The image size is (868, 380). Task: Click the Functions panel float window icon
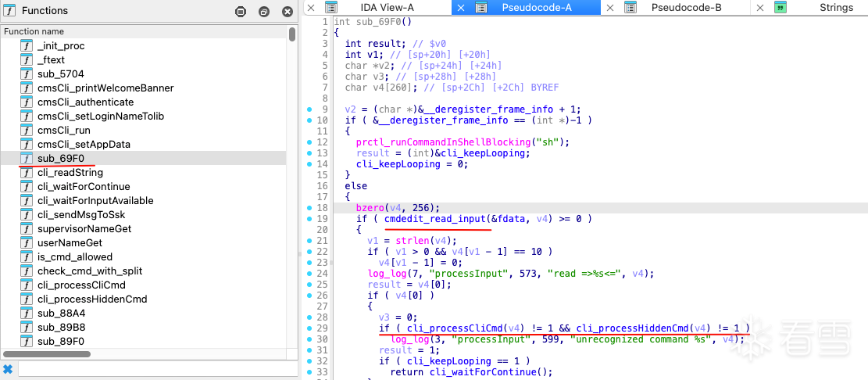pos(264,11)
